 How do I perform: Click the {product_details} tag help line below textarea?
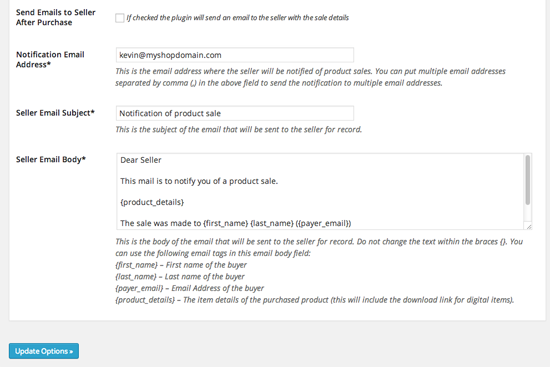[x=315, y=300]
